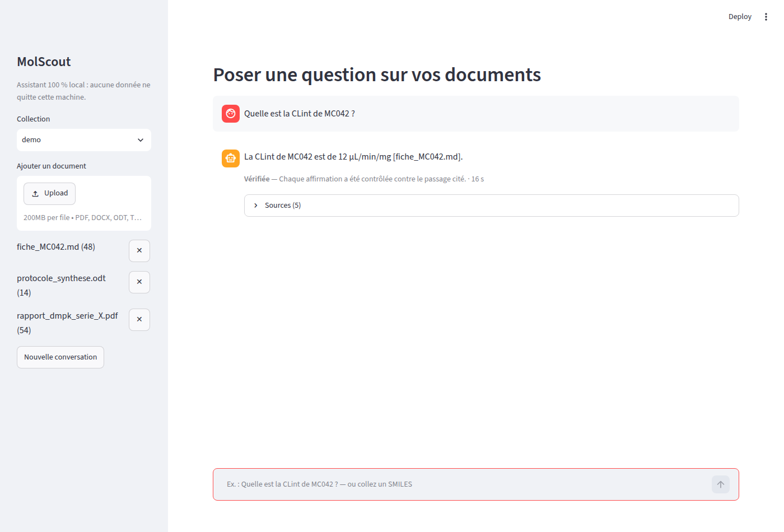Click the 'Assistant 100 % local' description
784x532 pixels.
pos(83,91)
